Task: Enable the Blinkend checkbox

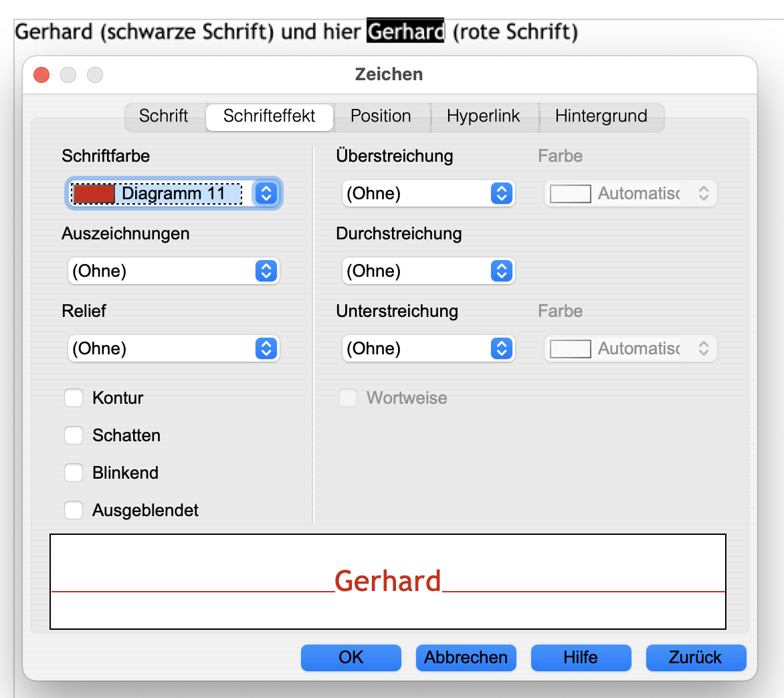Action: [x=74, y=473]
